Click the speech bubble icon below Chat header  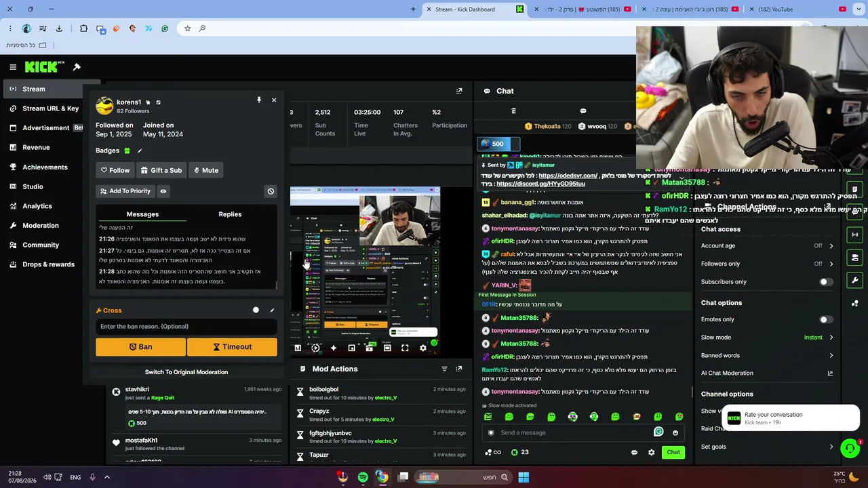click(583, 111)
